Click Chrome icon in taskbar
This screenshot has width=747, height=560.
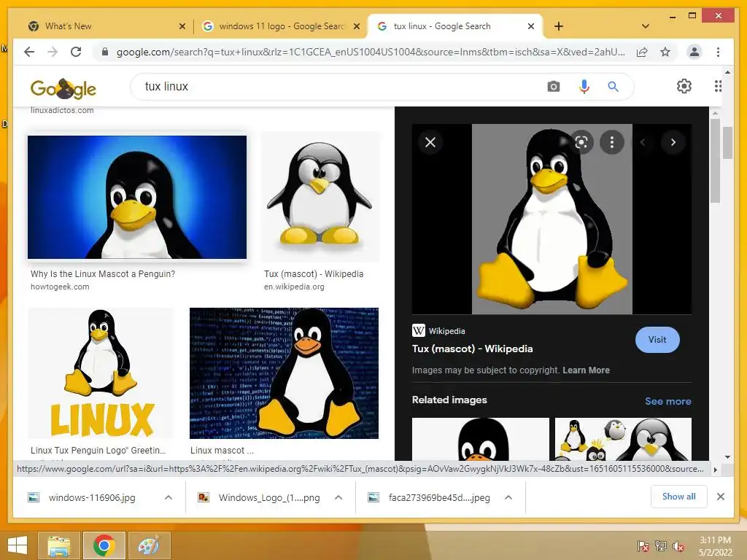tap(104, 545)
